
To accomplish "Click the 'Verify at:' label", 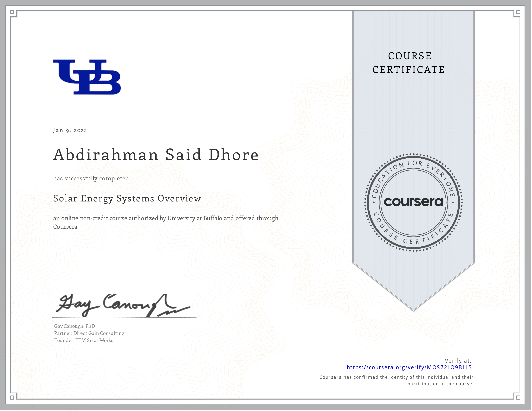I will tap(458, 361).
